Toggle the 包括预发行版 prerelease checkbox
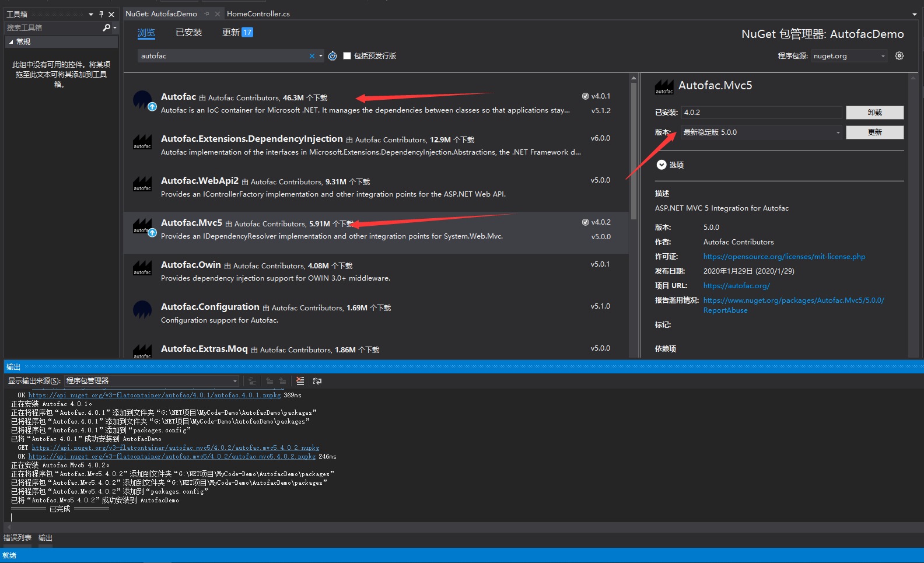 coord(347,56)
